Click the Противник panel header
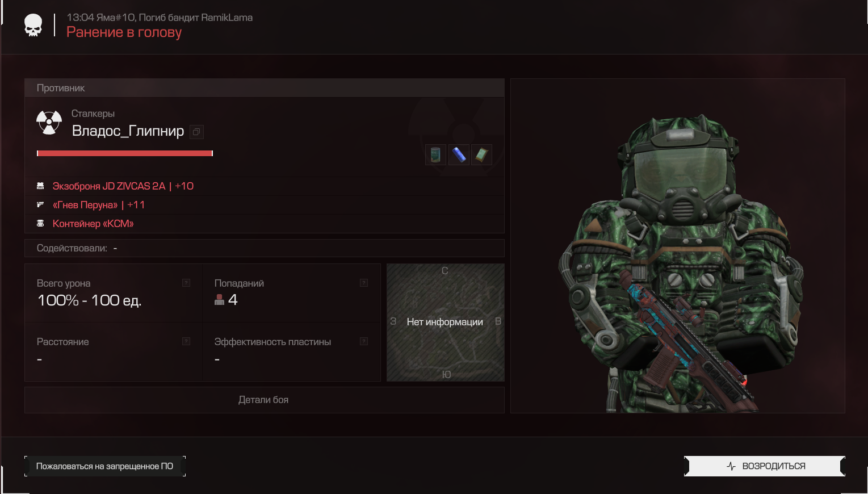868x494 pixels. 265,88
